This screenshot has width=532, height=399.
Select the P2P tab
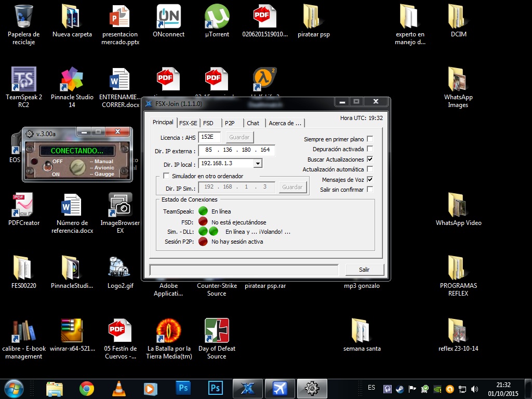[229, 123]
